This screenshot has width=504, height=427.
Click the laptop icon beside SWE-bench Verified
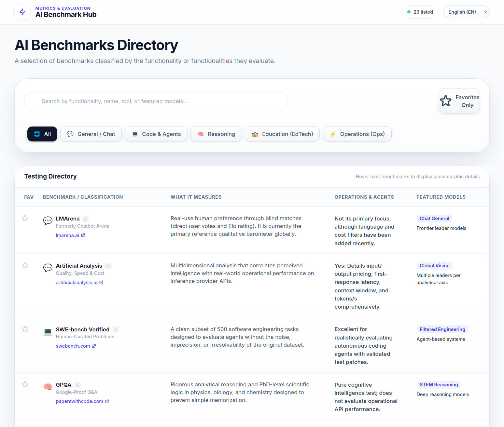(48, 332)
